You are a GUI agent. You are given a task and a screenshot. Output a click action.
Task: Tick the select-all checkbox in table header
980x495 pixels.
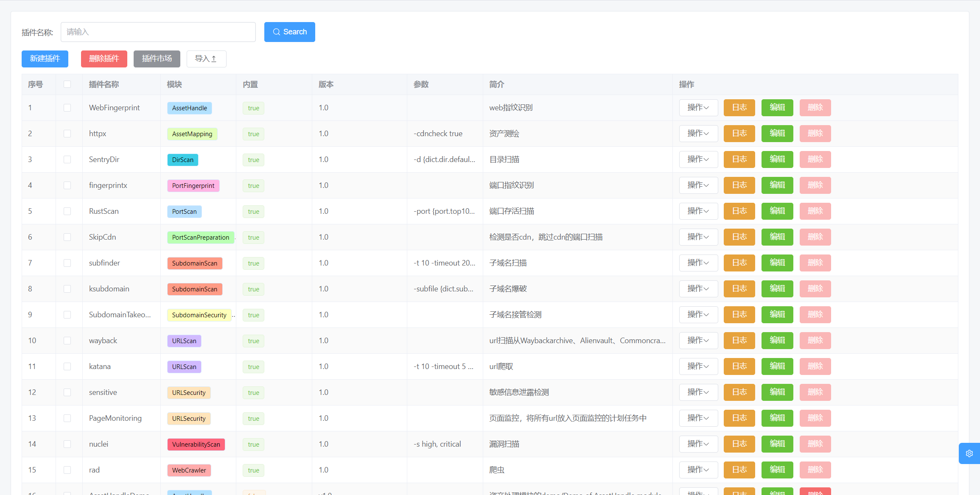click(67, 84)
